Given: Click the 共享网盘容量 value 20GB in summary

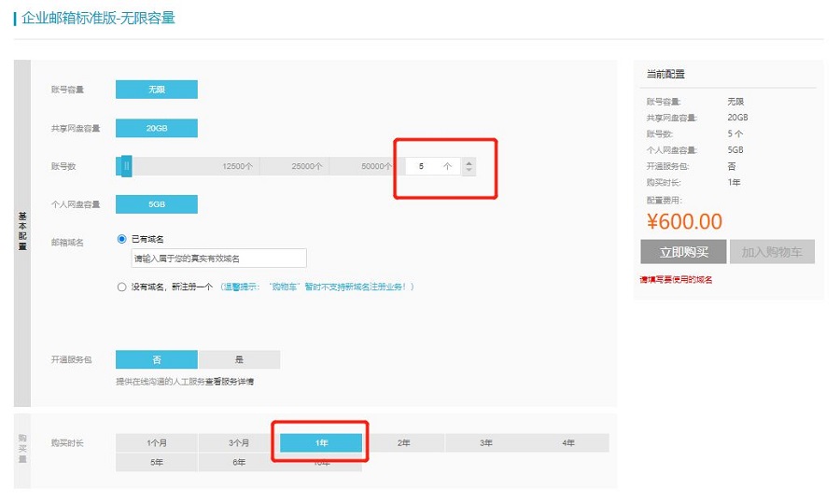Looking at the screenshot, I should [x=737, y=118].
